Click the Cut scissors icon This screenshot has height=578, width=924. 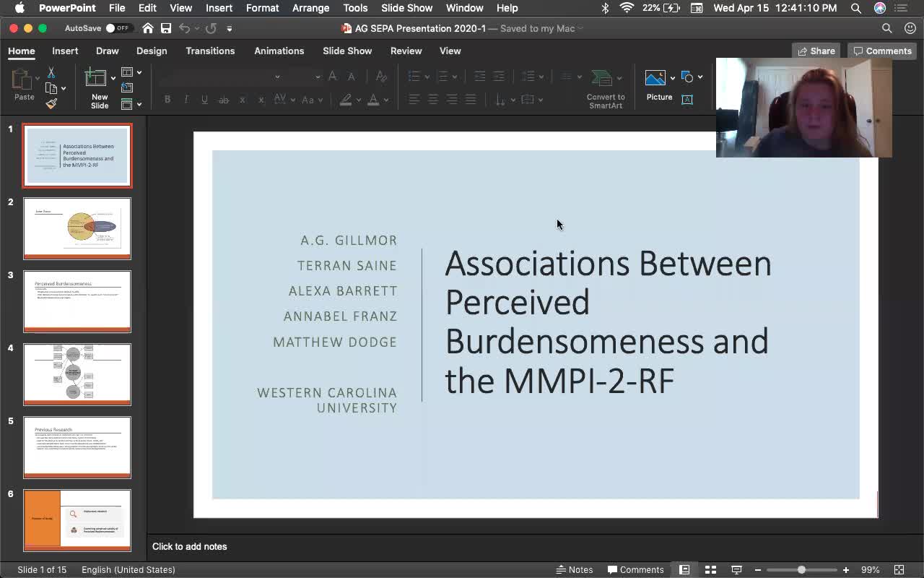(x=51, y=73)
